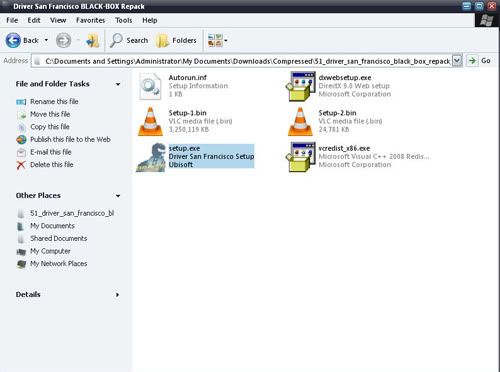Go to My Computer in Other Places

click(x=50, y=251)
